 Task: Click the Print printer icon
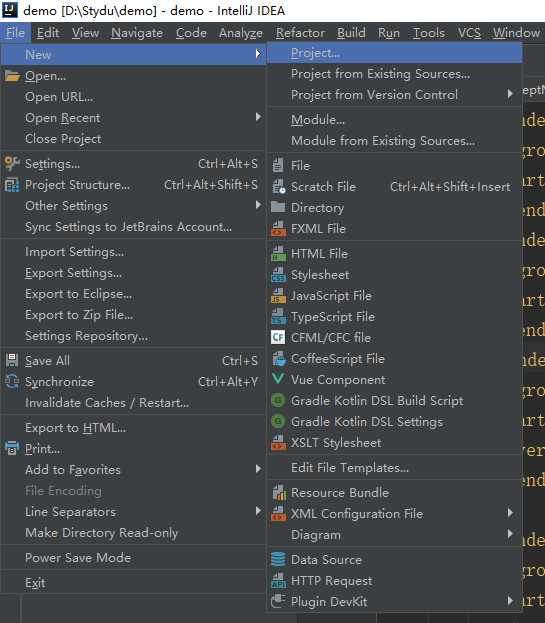[12, 448]
